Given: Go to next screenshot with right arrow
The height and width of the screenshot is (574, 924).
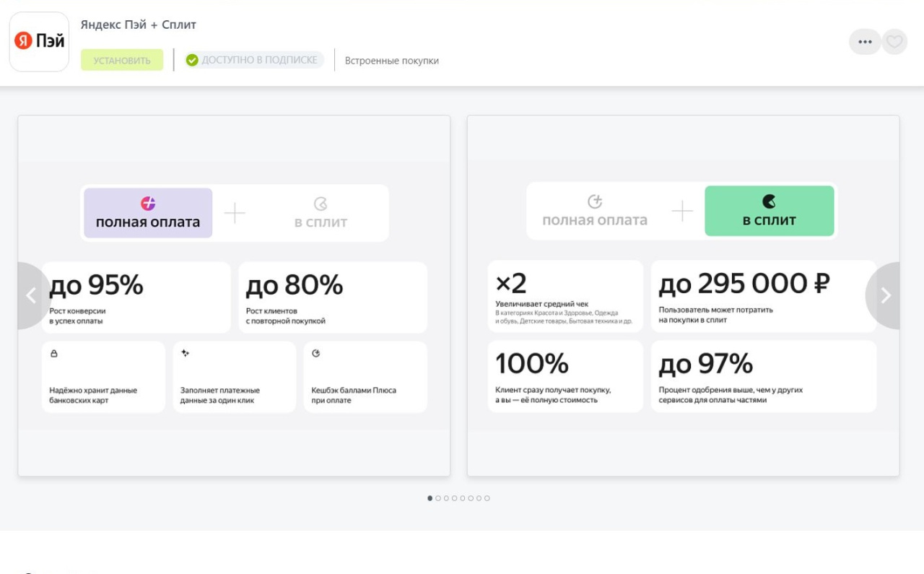Looking at the screenshot, I should tap(884, 295).
